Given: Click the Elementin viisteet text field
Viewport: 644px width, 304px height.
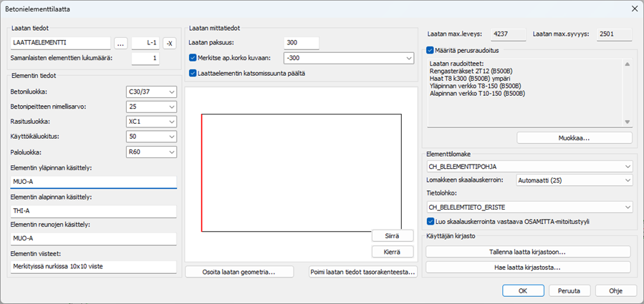Looking at the screenshot, I should pos(93,266).
